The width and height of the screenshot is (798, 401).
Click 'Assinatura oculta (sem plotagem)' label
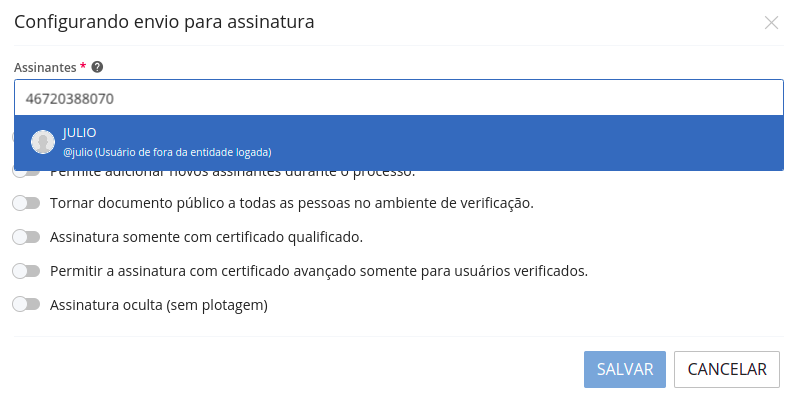point(159,305)
